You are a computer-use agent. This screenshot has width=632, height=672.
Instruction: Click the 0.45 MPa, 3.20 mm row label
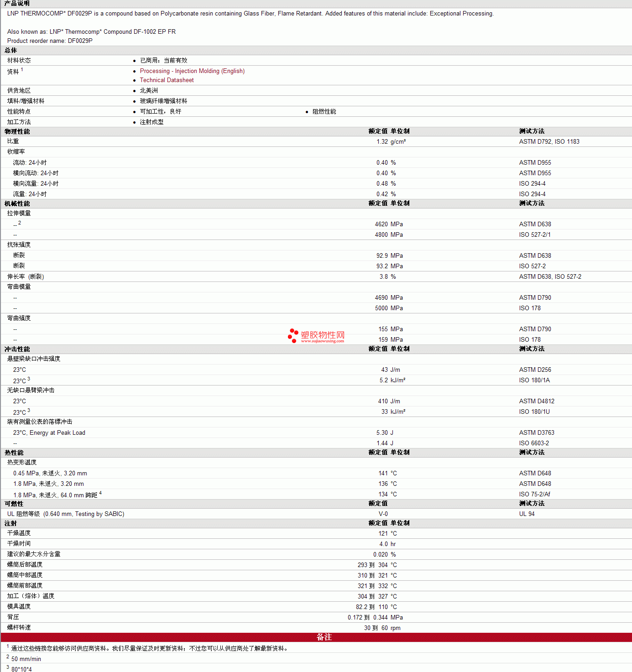[x=50, y=474]
